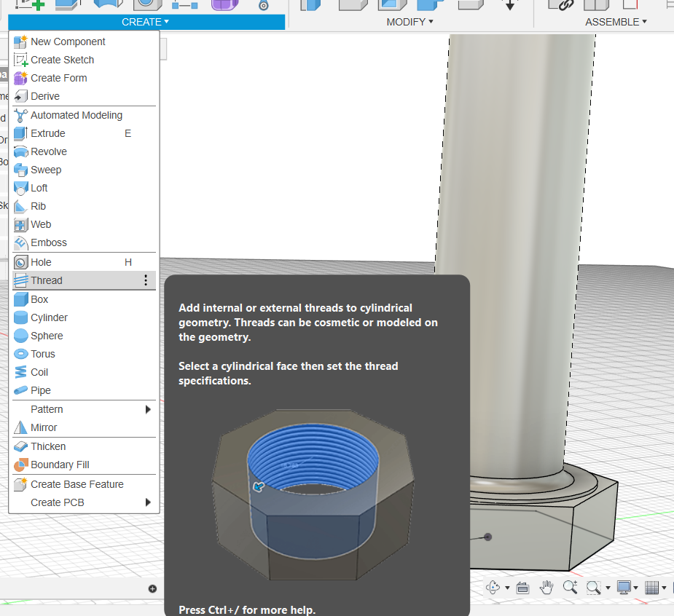
Task: Select the Pan hand tool icon
Action: click(546, 587)
